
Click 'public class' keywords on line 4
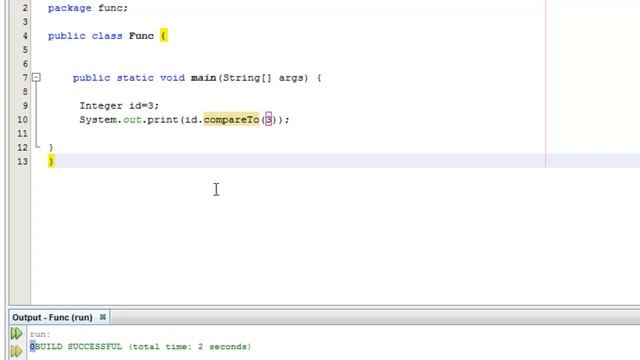coord(85,36)
